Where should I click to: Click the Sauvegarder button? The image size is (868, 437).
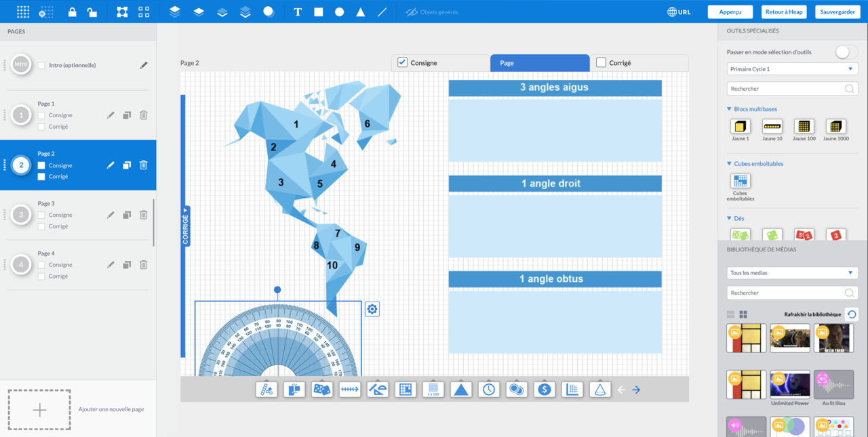point(837,12)
